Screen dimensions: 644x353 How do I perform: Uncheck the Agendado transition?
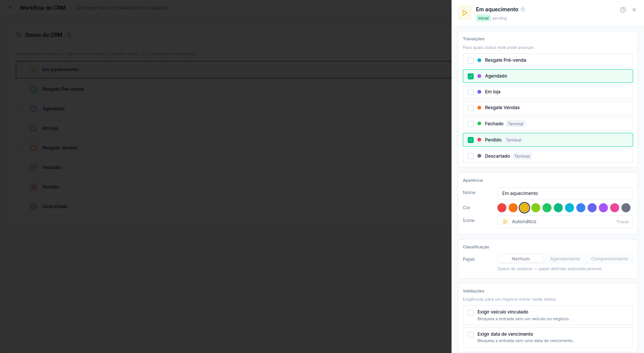471,76
